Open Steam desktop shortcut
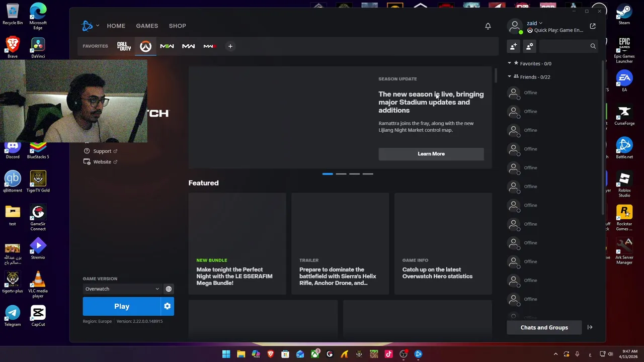Viewport: 644px width, 362px height. (x=624, y=15)
